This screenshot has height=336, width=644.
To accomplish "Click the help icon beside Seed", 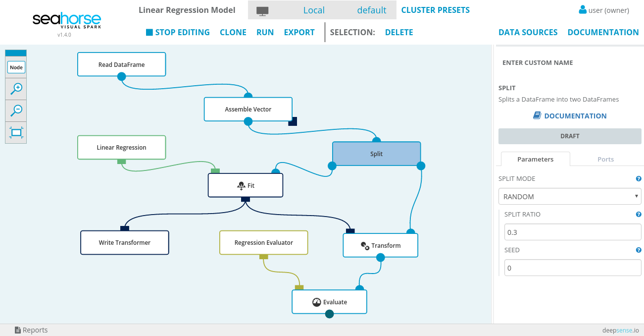I will coord(638,250).
